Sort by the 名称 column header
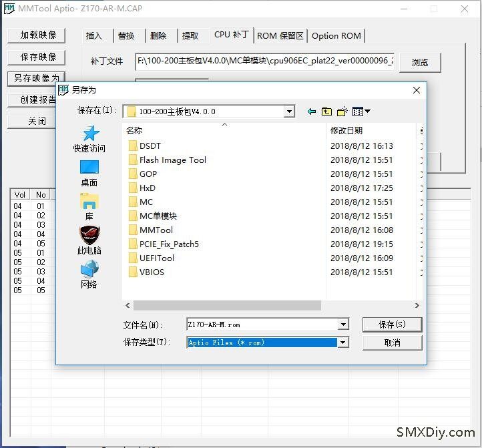The height and width of the screenshot is (448, 482). (x=224, y=130)
